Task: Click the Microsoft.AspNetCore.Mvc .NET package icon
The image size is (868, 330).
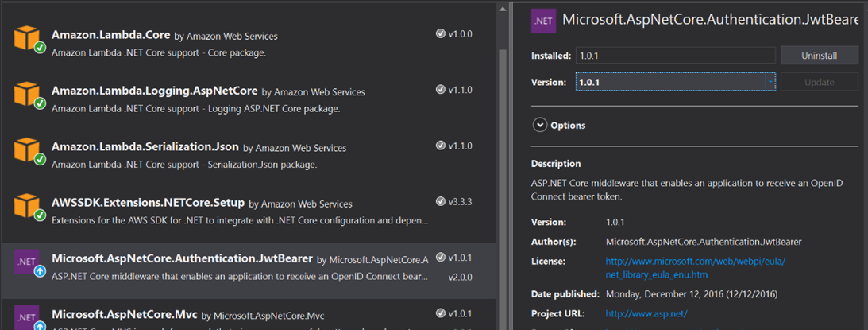Action: tap(29, 318)
